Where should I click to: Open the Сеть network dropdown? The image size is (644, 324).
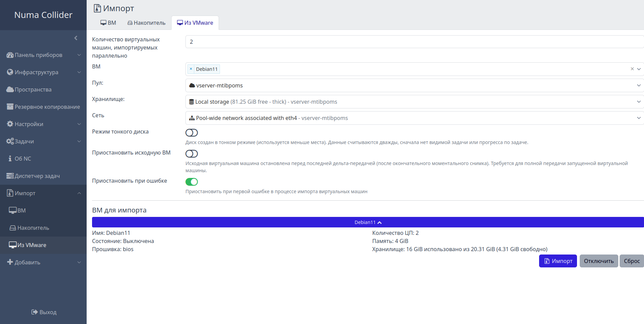tap(415, 118)
